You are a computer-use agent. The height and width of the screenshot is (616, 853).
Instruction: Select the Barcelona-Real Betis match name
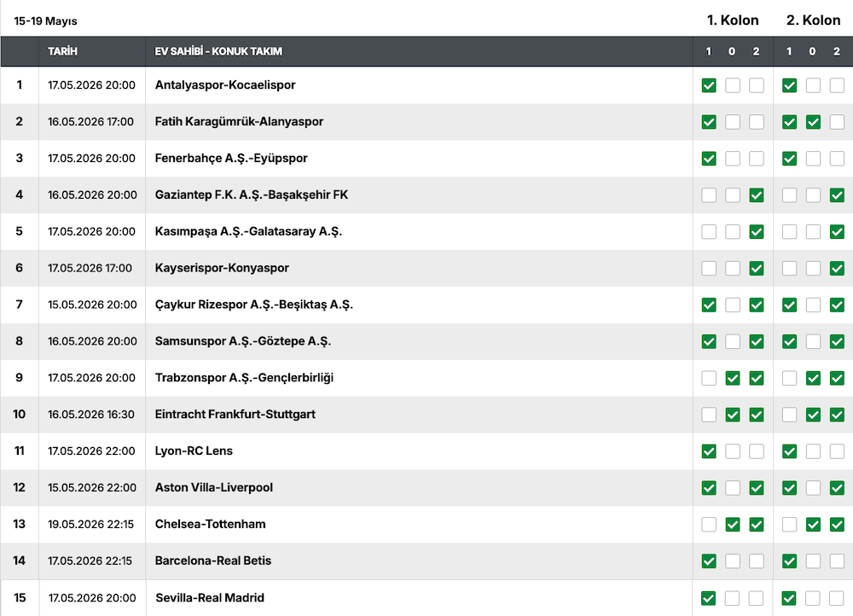tap(213, 561)
